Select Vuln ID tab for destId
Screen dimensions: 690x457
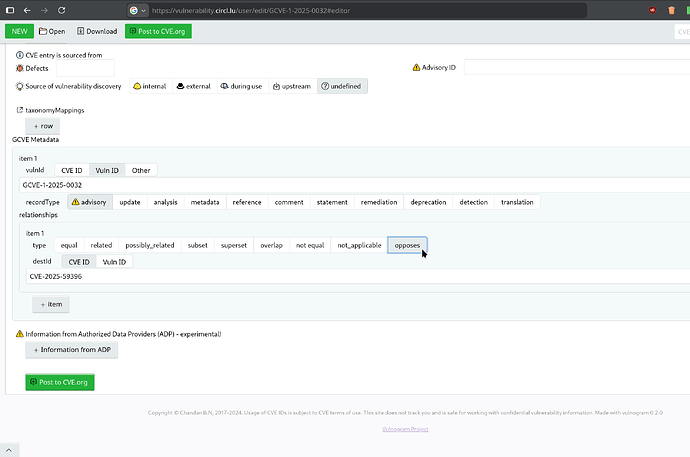click(x=114, y=261)
